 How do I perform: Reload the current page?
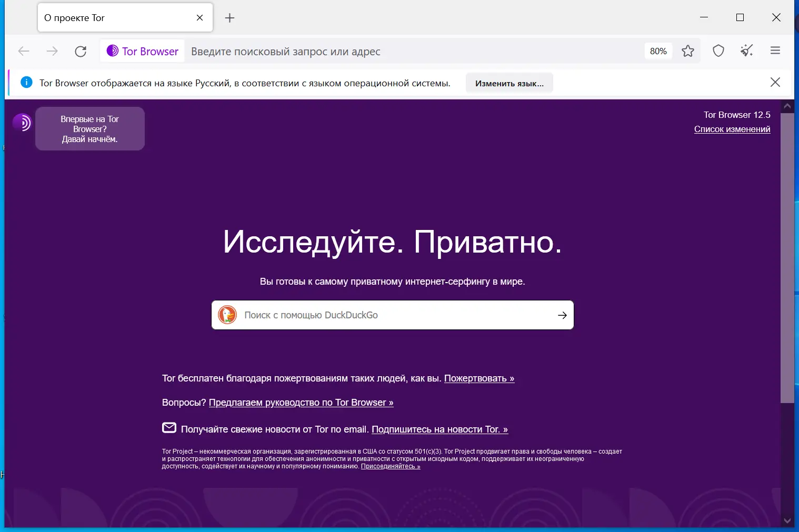point(81,51)
